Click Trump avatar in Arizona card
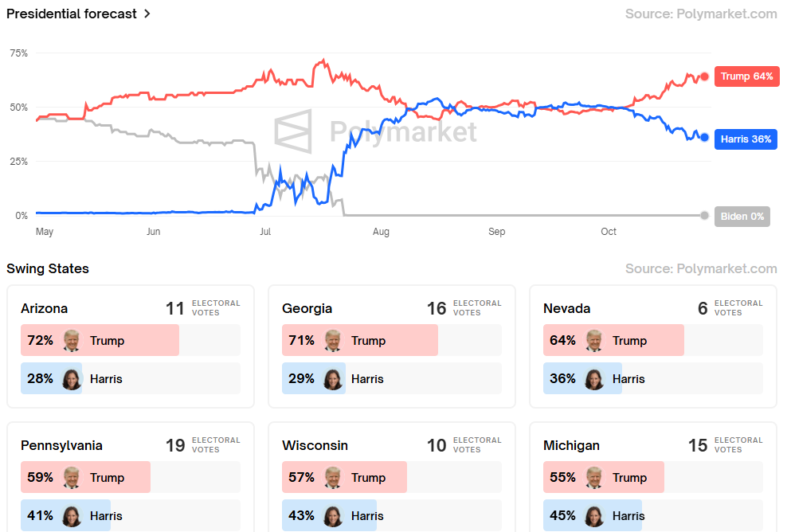 (72, 340)
